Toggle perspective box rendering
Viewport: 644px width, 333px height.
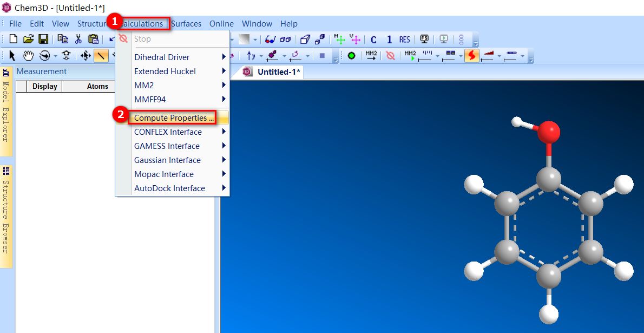[305, 39]
